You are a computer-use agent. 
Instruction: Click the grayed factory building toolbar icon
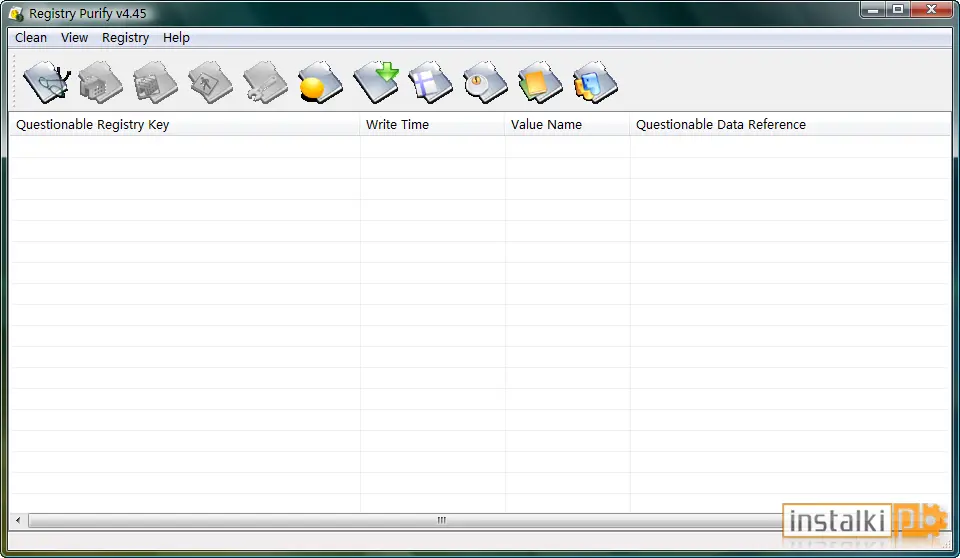click(x=100, y=82)
